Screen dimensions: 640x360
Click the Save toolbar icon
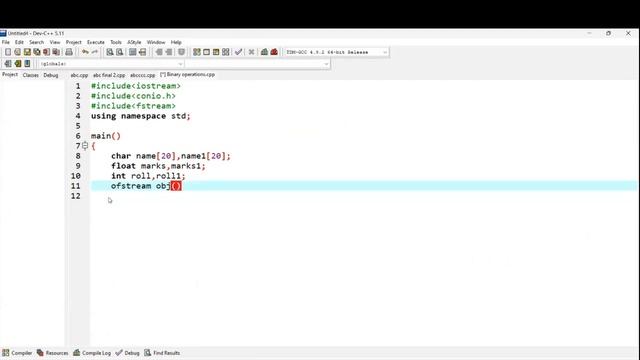[27, 52]
